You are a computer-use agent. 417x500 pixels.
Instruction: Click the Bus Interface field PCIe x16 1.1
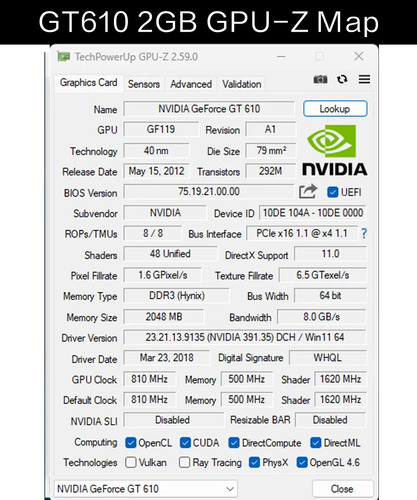(x=302, y=233)
